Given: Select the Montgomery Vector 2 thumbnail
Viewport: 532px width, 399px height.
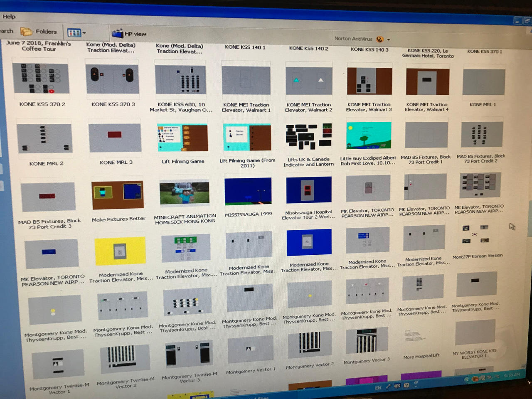Looking at the screenshot, I should pos(310,344).
